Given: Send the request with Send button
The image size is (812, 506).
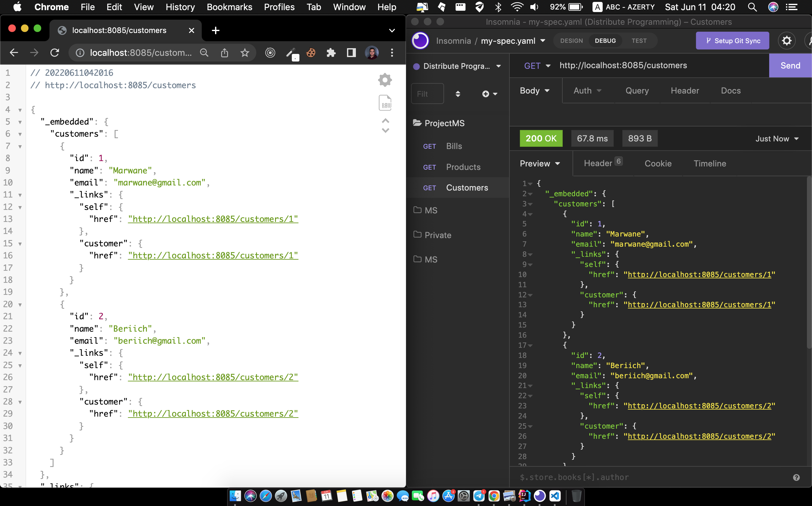Looking at the screenshot, I should pos(790,66).
